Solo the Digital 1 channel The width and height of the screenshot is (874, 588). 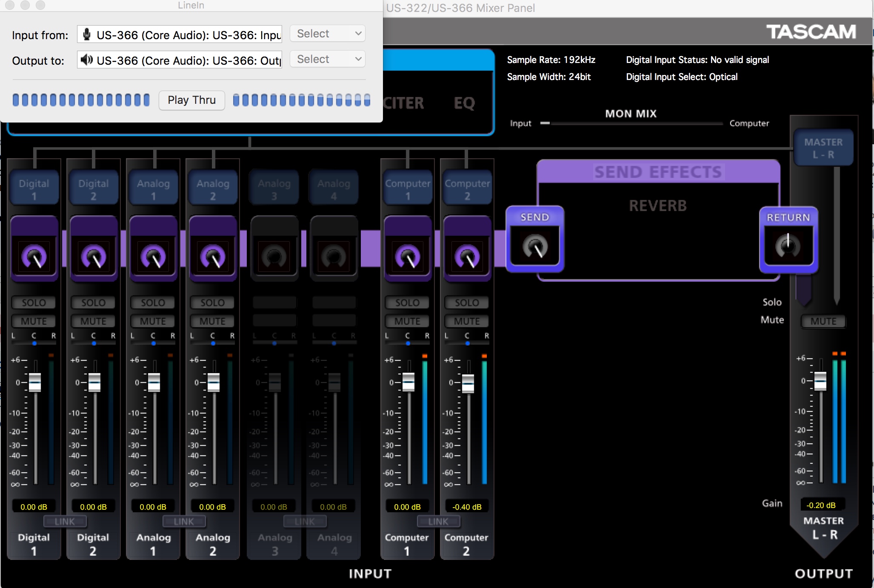(34, 303)
